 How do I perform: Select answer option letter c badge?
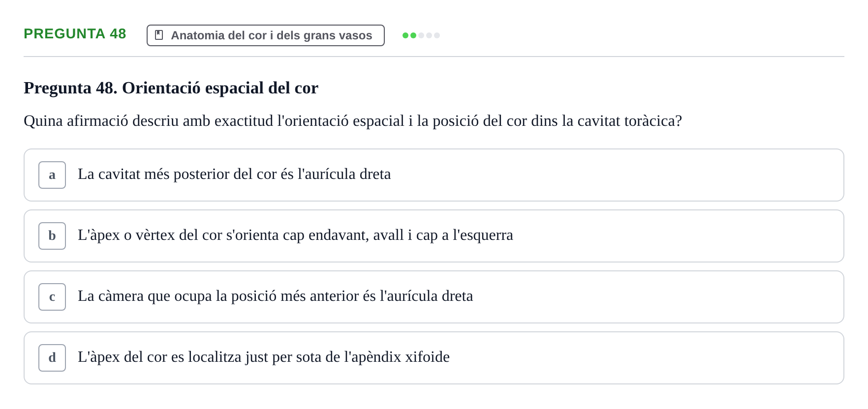(52, 297)
